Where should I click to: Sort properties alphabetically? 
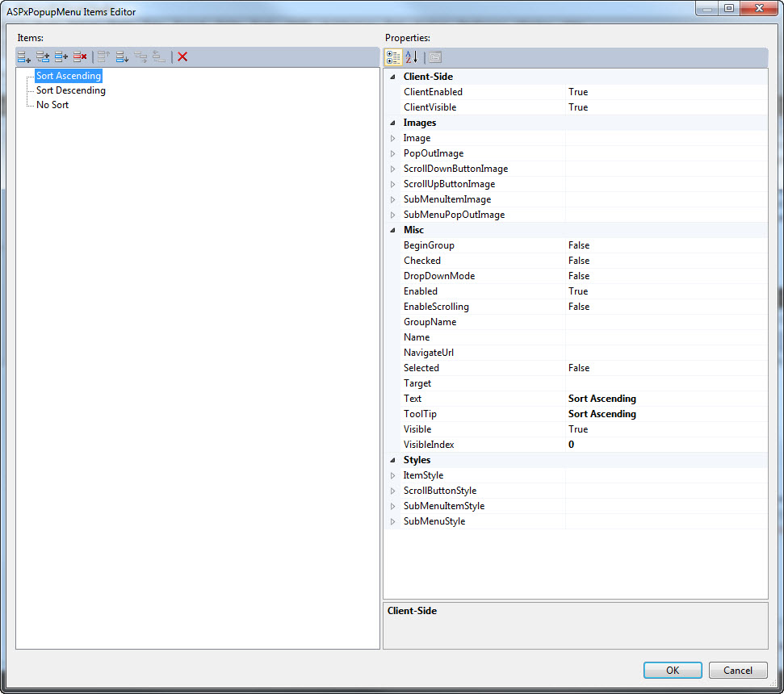point(412,57)
